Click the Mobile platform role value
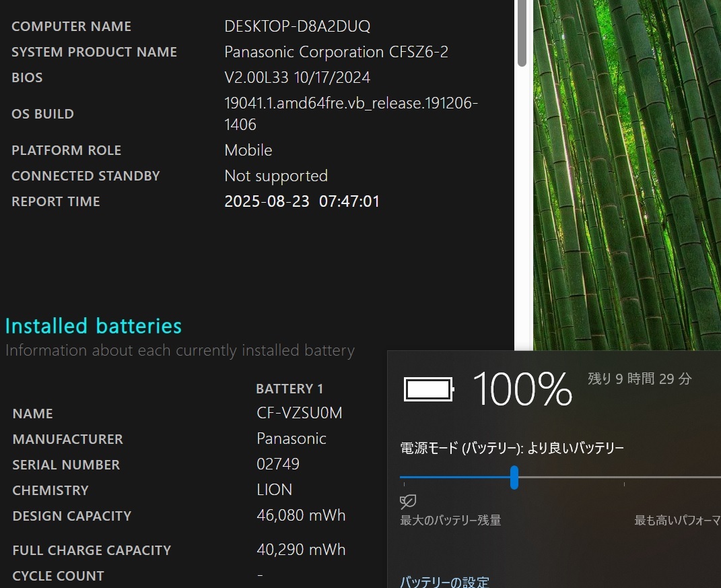 click(248, 150)
